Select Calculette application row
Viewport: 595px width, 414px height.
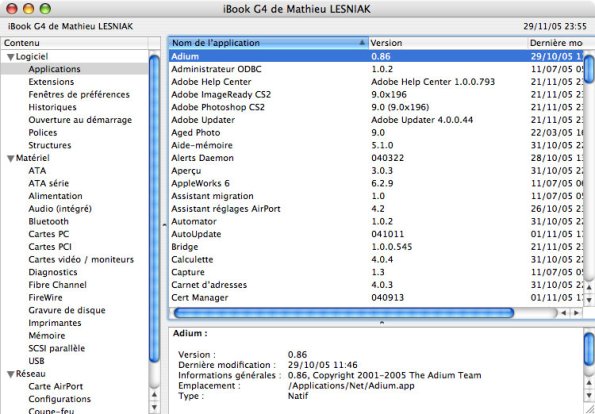pyautogui.click(x=376, y=260)
